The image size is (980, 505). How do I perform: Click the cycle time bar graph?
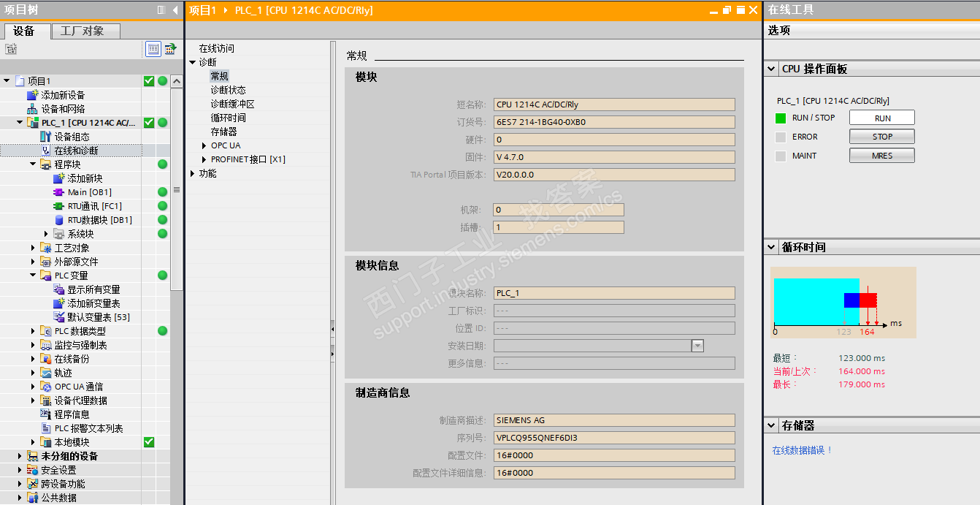click(843, 303)
